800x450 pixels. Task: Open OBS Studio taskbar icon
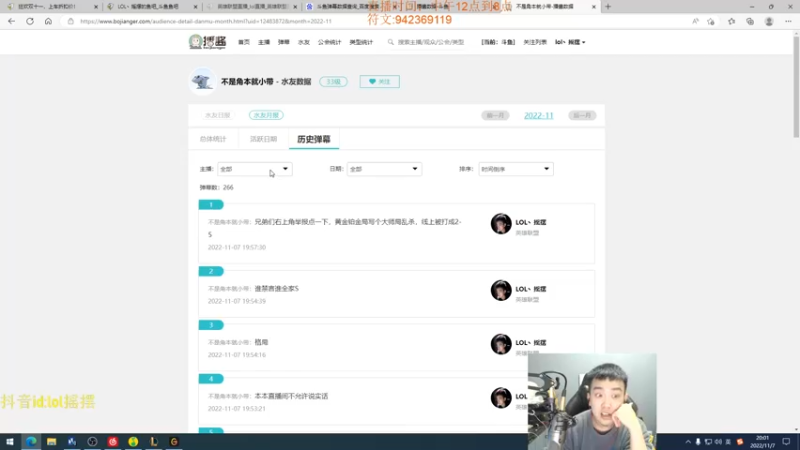pos(92,442)
